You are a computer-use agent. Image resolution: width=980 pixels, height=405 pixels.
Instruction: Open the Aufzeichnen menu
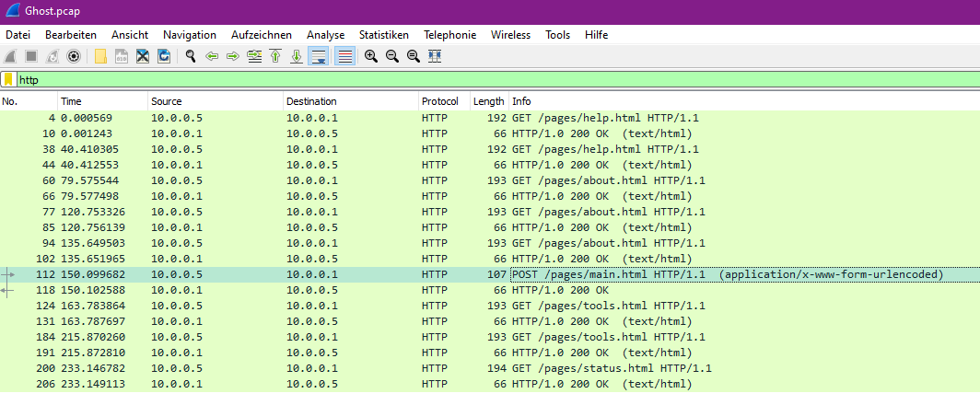262,35
